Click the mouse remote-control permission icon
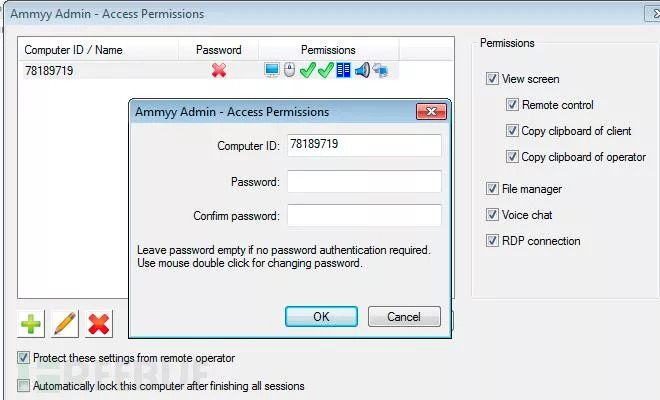This screenshot has height=400, width=660. point(289,71)
